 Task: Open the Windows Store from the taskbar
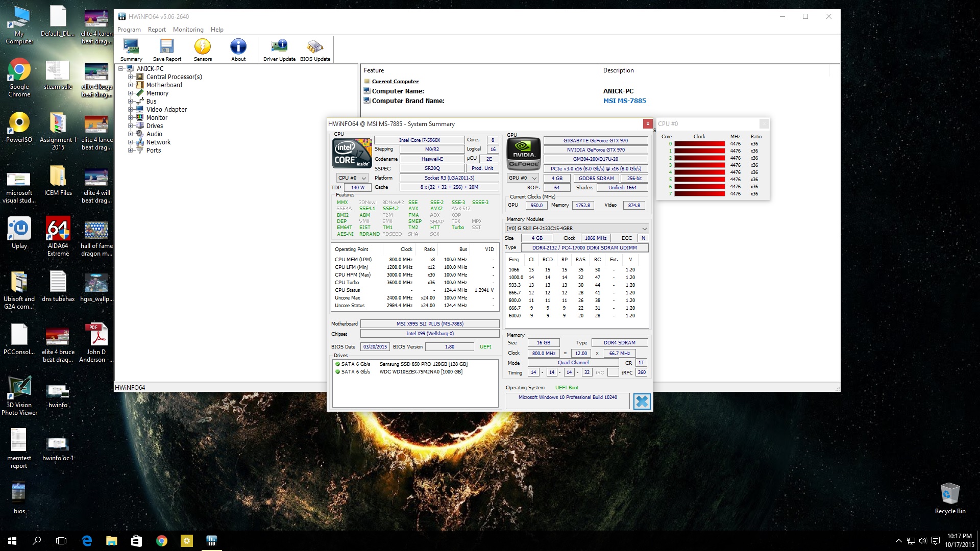click(x=136, y=541)
